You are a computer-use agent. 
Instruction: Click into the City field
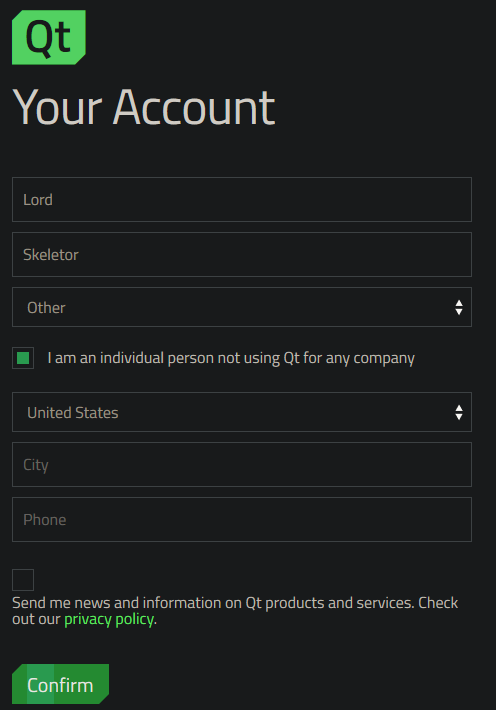[x=242, y=465]
